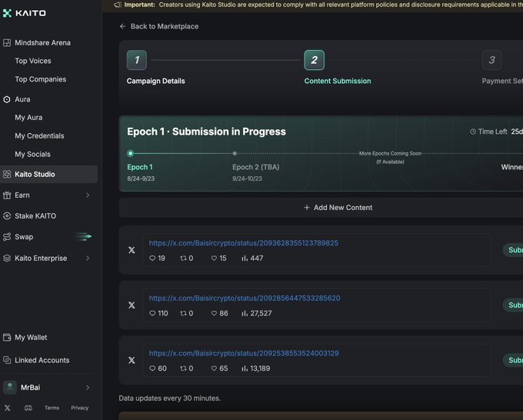Click the Epoch 2 (TBA) label
Screen dimensions: 523x420
tap(256, 167)
